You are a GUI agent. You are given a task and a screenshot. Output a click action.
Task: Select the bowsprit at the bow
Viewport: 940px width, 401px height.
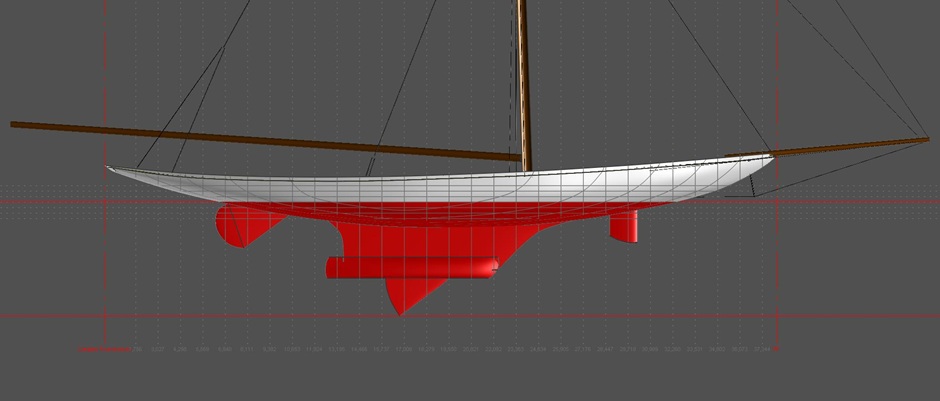(x=850, y=148)
